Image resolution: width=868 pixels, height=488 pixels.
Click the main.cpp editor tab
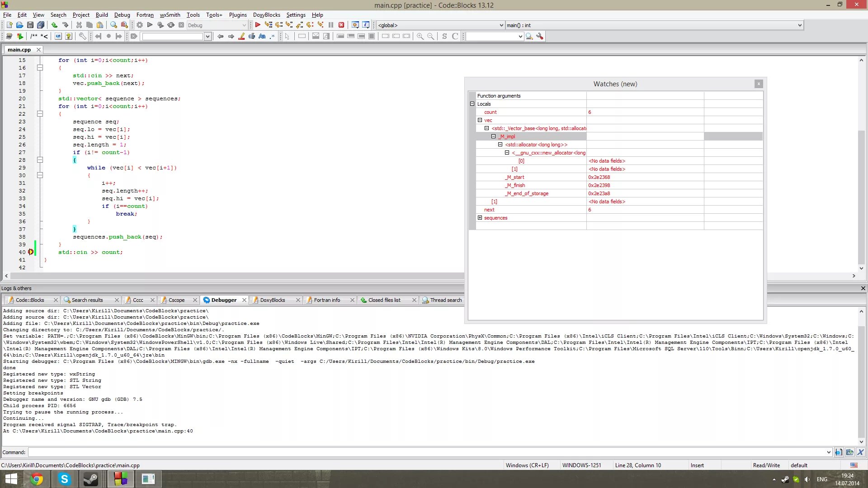[19, 50]
